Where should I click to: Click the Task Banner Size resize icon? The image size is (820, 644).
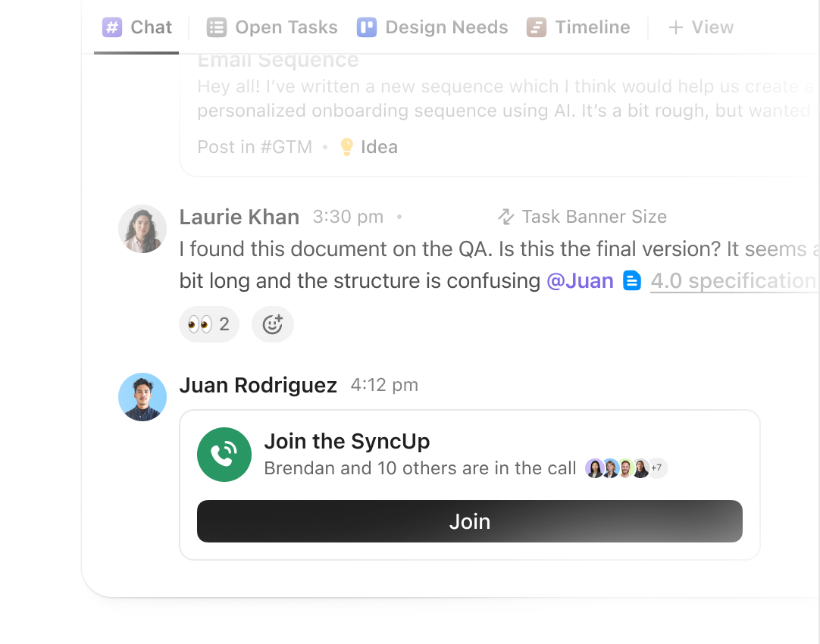(505, 217)
